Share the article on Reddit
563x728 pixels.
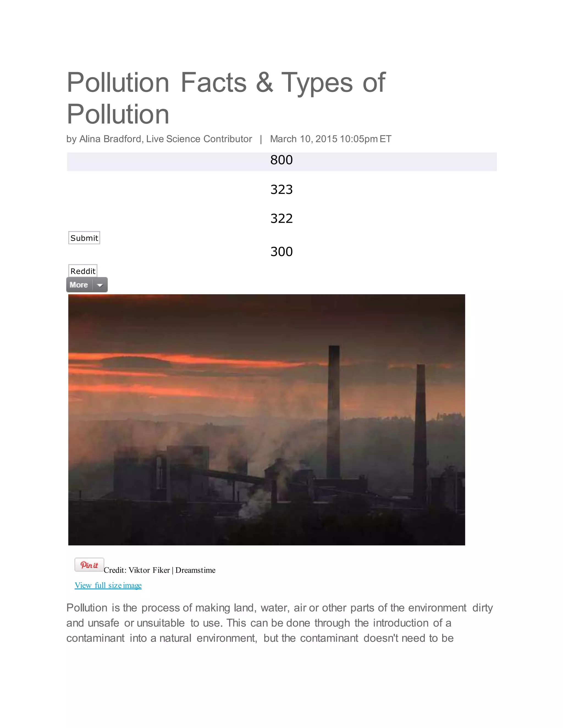pos(83,271)
